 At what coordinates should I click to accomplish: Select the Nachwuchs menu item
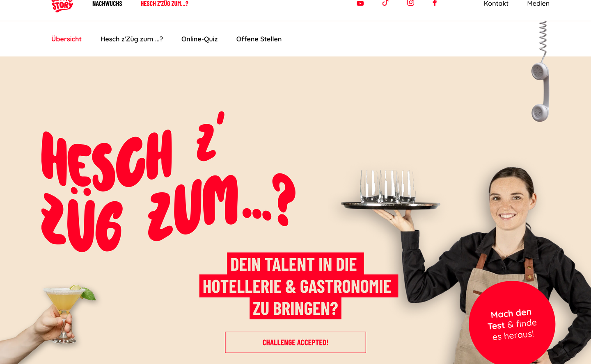[107, 4]
